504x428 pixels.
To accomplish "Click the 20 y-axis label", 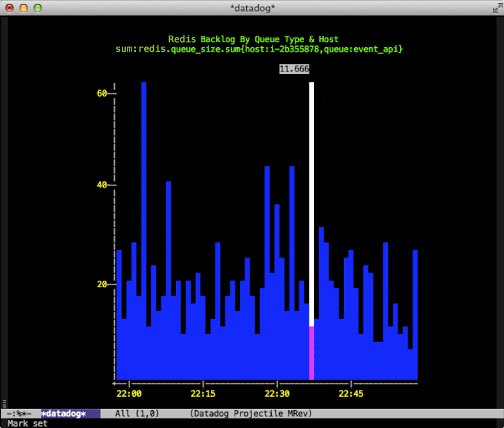I will [x=101, y=284].
